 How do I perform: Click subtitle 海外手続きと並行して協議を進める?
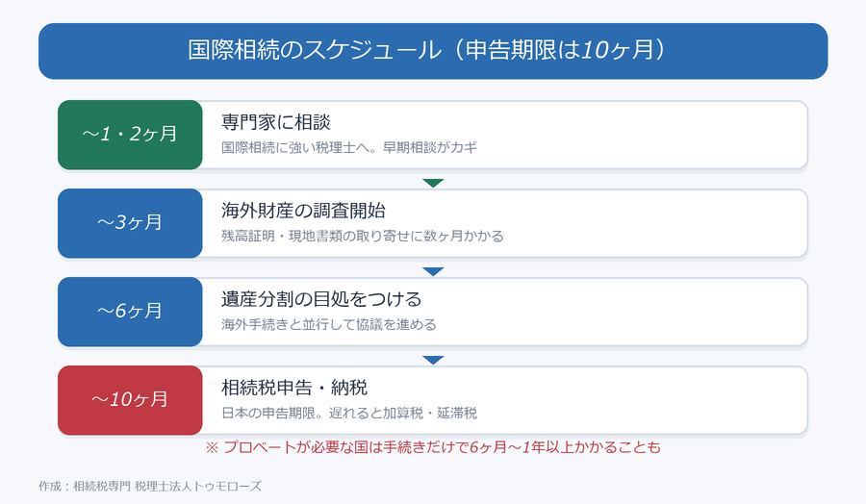coord(329,324)
